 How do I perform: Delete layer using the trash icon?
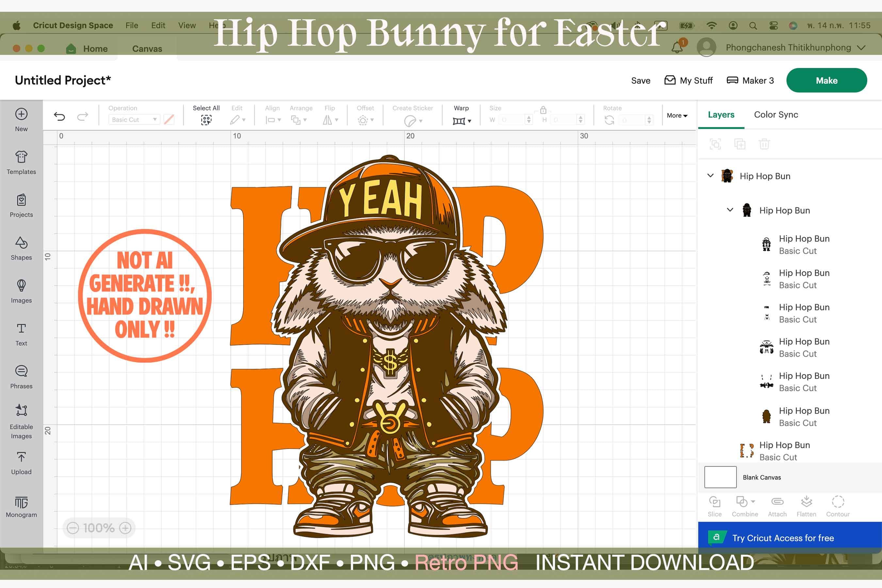[764, 144]
